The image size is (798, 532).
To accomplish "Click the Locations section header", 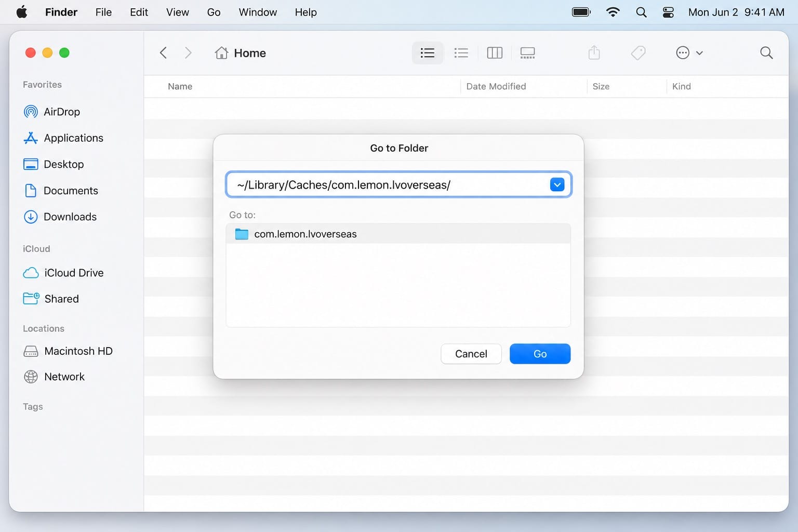I will [44, 329].
